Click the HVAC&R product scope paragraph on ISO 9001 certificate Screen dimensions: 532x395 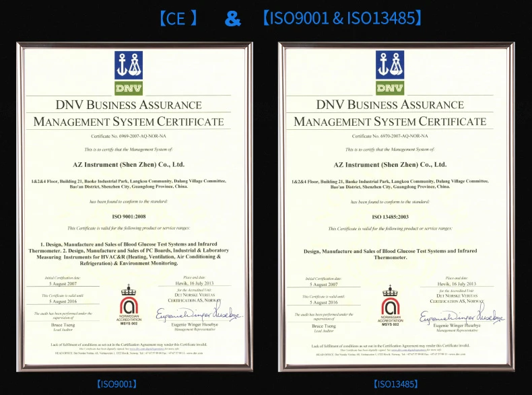pos(129,254)
